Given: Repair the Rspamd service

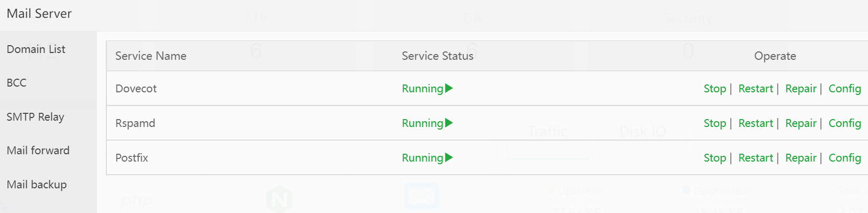Looking at the screenshot, I should click(800, 123).
